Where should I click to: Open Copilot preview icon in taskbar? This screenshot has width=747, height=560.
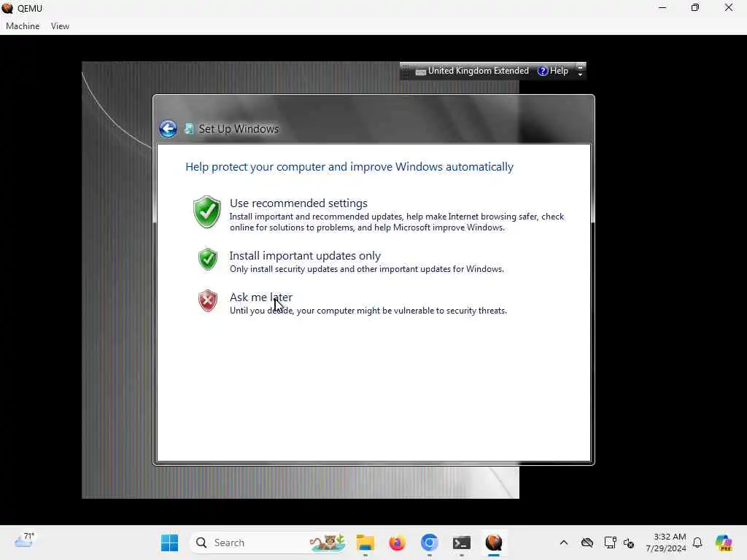[724, 542]
